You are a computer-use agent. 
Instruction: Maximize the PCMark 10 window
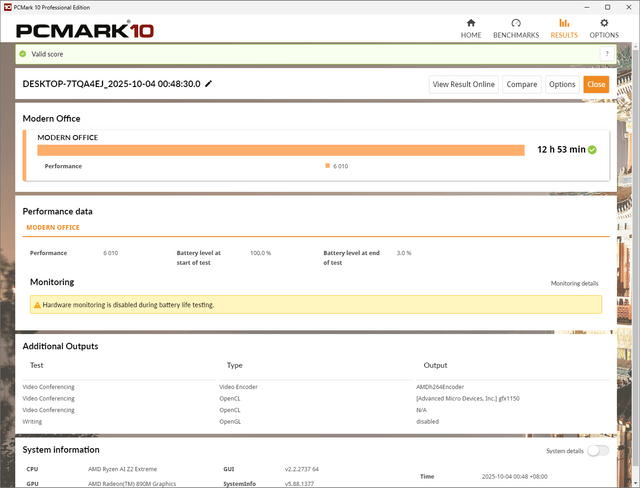(x=608, y=7)
